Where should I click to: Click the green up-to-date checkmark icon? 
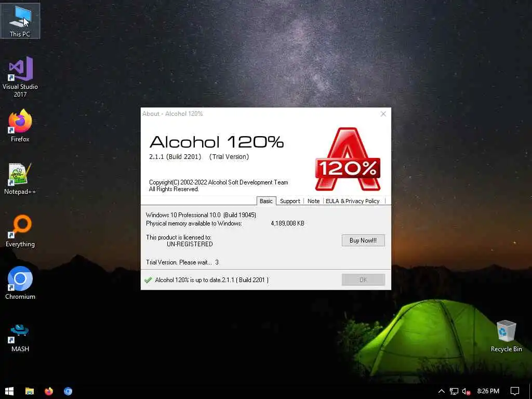tap(148, 280)
